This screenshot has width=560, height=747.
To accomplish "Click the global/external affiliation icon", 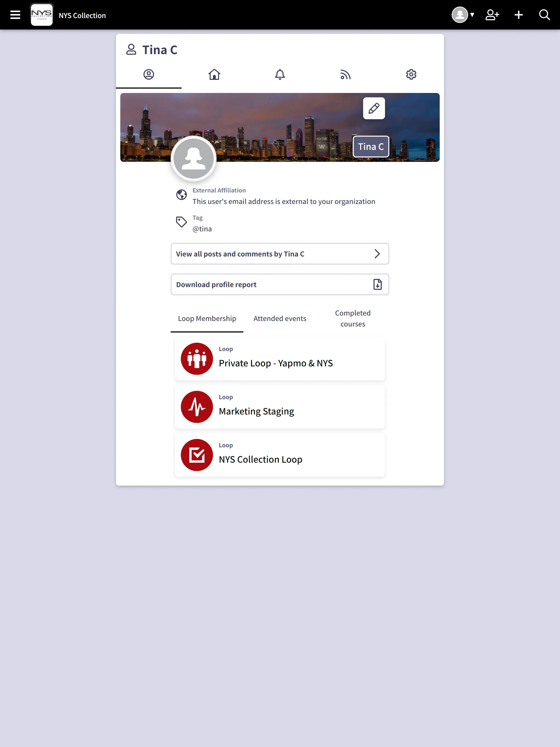I will point(182,195).
